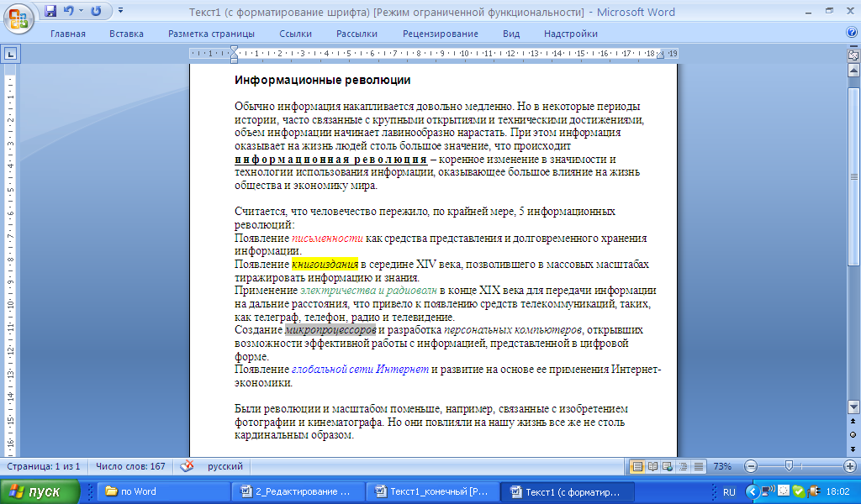
Task: Switch to 'Текст1_конечный' taskbar window
Action: tap(433, 491)
